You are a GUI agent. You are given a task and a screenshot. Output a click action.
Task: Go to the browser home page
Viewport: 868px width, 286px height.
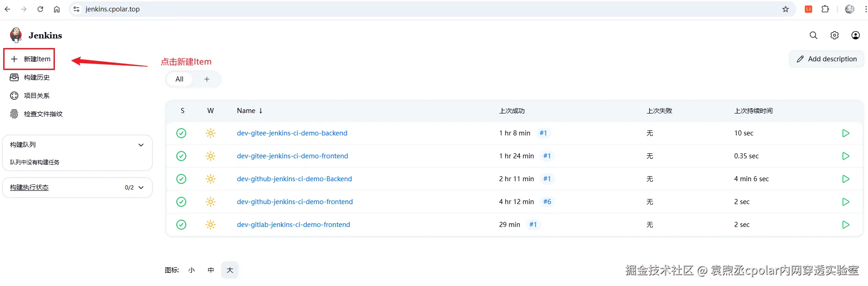coord(57,9)
